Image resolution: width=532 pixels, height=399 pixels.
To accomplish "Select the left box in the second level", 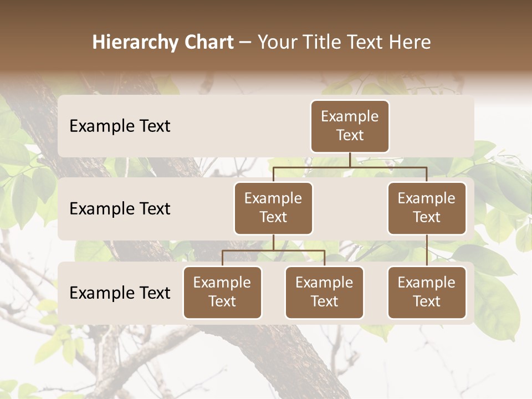I will (273, 208).
